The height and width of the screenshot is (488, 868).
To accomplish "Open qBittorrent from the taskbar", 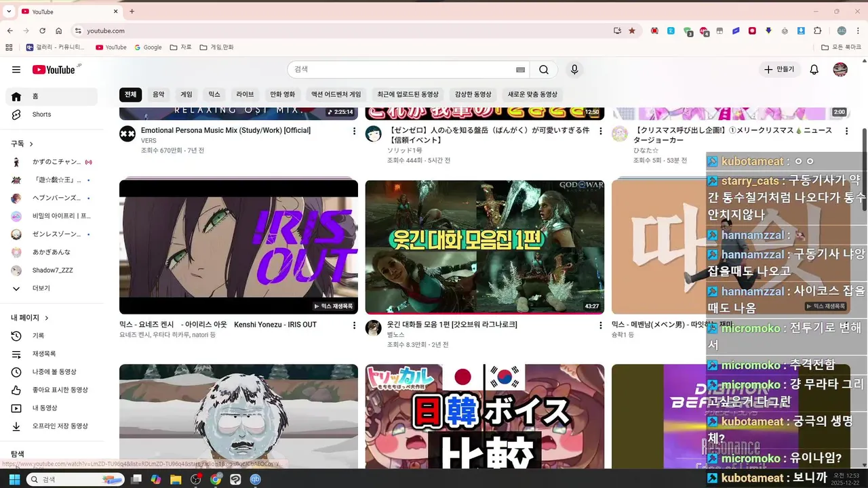I will tap(256, 479).
